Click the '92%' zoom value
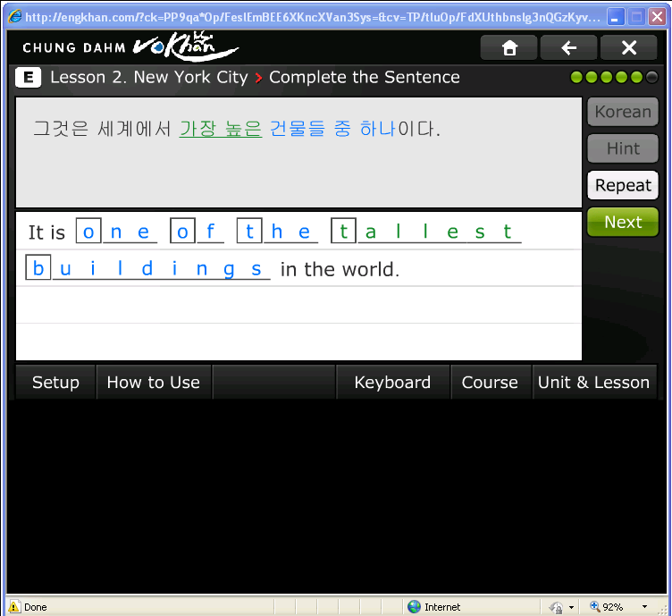The width and height of the screenshot is (672, 616). coord(612,607)
